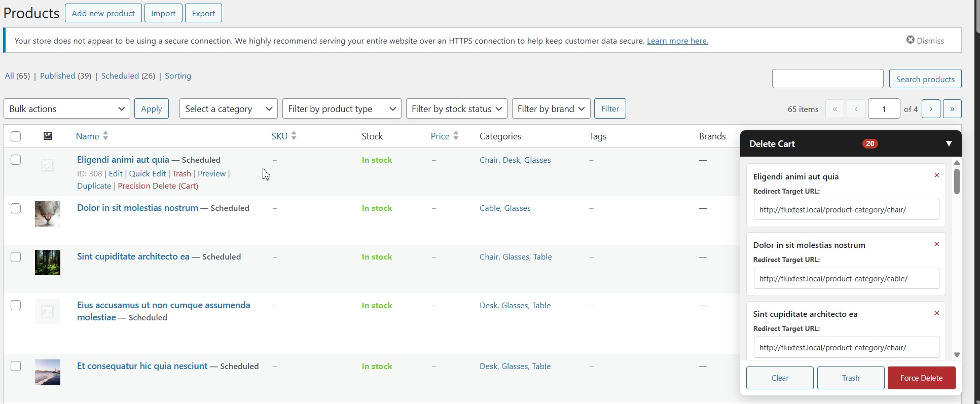Open forest thumbnail of Sint cupiditate architecto
Image resolution: width=980 pixels, height=404 pixels.
pyautogui.click(x=48, y=263)
